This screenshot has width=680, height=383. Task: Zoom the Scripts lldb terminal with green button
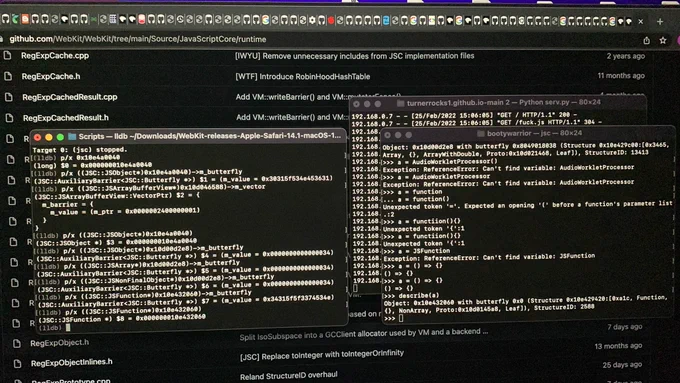coord(60,137)
